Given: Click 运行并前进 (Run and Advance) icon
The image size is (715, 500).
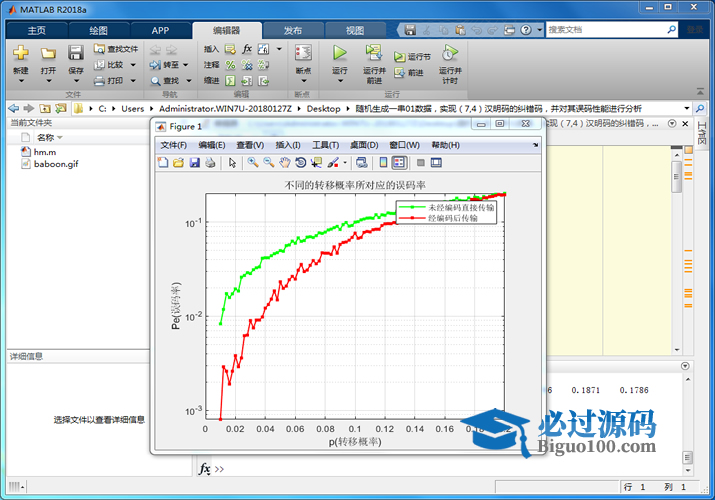Looking at the screenshot, I should 374,53.
